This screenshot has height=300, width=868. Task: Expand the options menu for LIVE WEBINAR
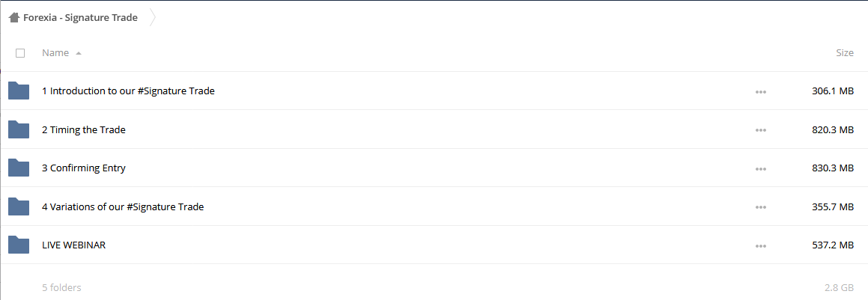pyautogui.click(x=761, y=246)
